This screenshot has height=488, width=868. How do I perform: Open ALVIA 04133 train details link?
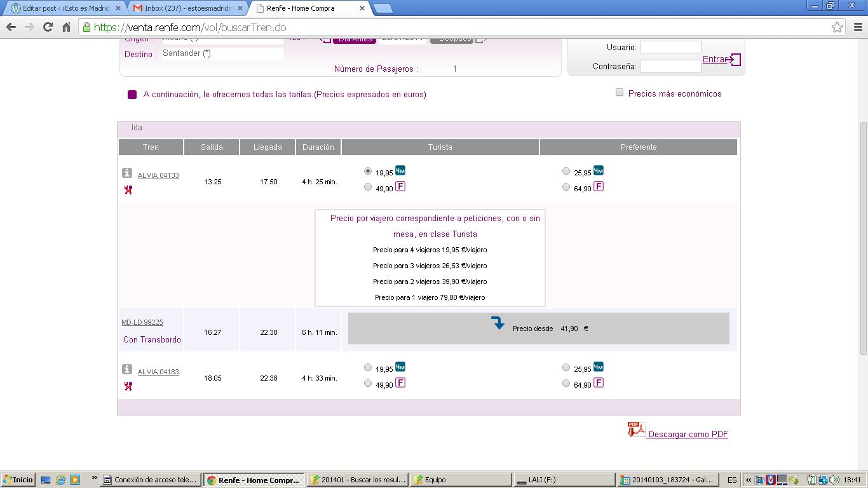158,175
